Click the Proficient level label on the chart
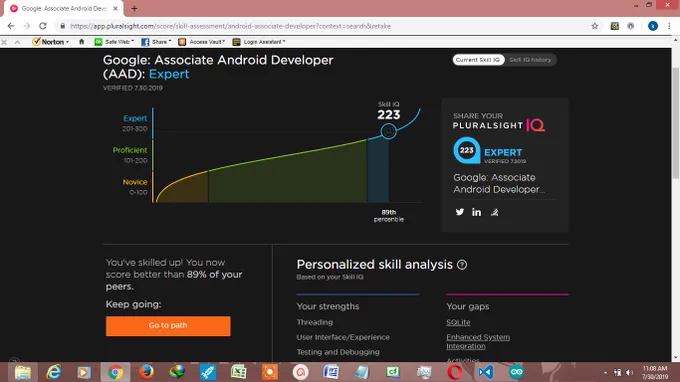680x382 pixels. pyautogui.click(x=130, y=150)
